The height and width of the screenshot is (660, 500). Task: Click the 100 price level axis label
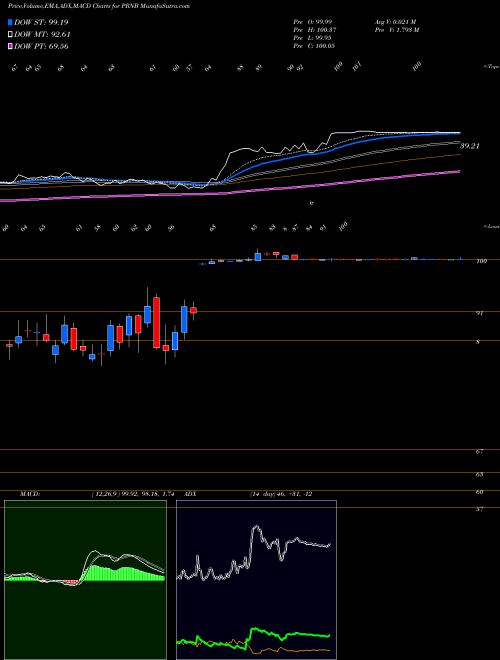click(481, 261)
